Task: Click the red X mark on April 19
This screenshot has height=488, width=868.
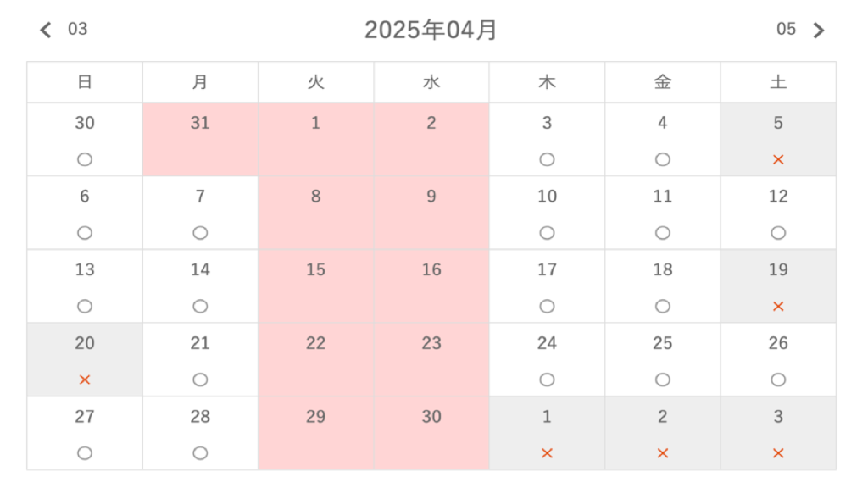Action: 778,307
